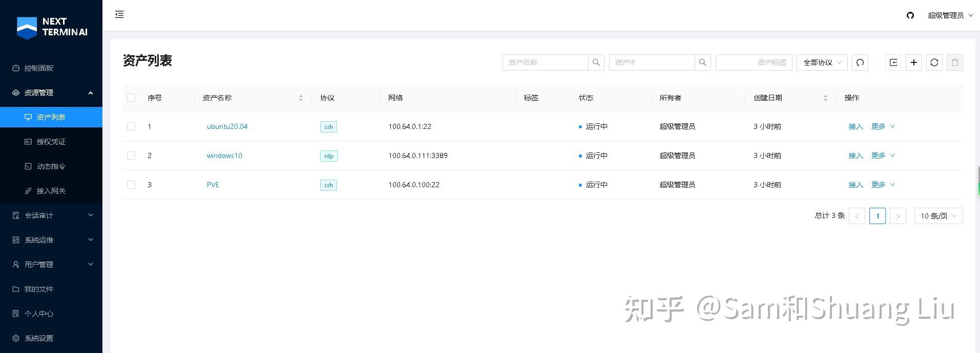Toggle the select-all header checkbox
Viewport: 980px width, 353px height.
coord(131,98)
